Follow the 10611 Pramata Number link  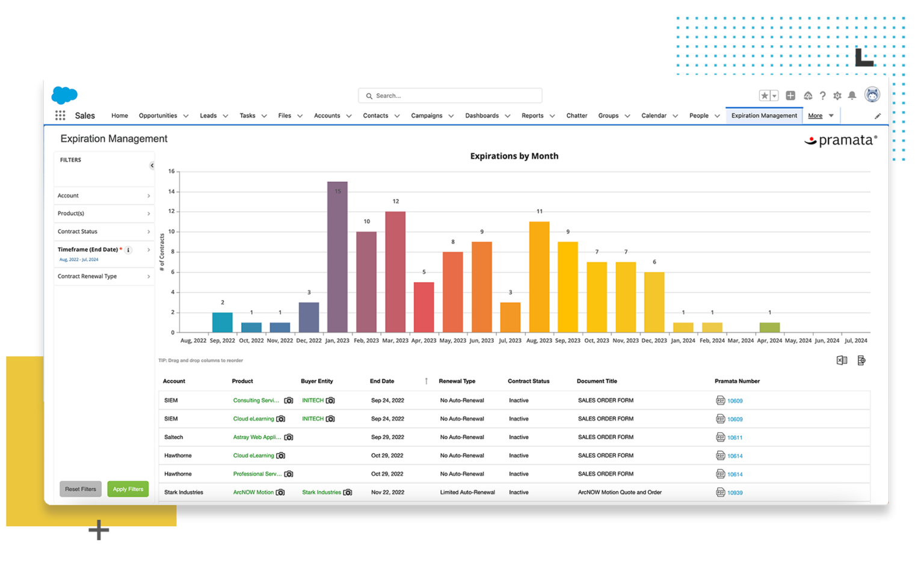pyautogui.click(x=734, y=437)
